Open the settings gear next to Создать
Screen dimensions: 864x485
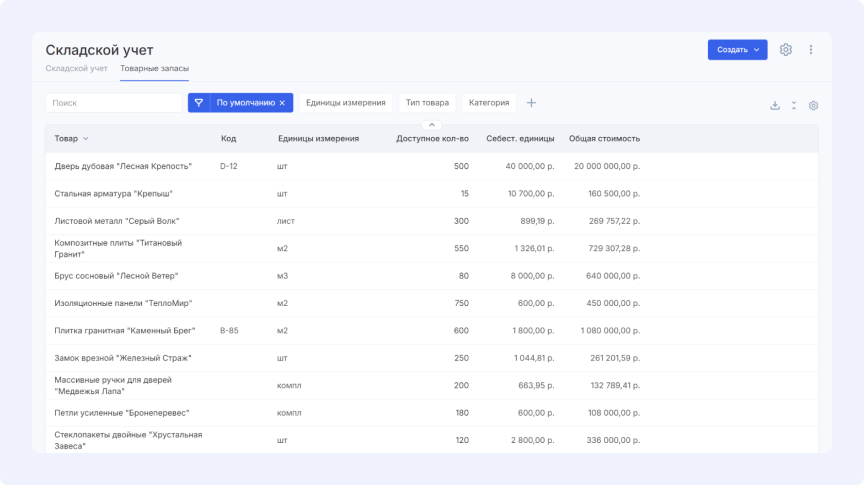(786, 50)
